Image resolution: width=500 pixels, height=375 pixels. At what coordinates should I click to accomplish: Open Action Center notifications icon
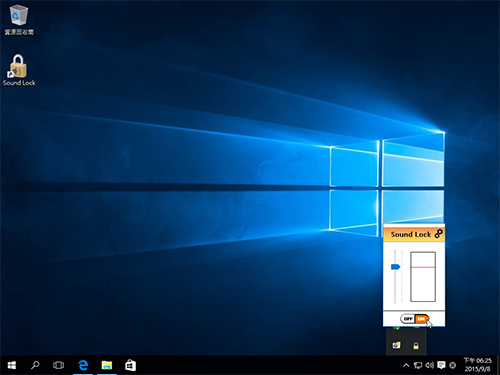click(x=441, y=365)
